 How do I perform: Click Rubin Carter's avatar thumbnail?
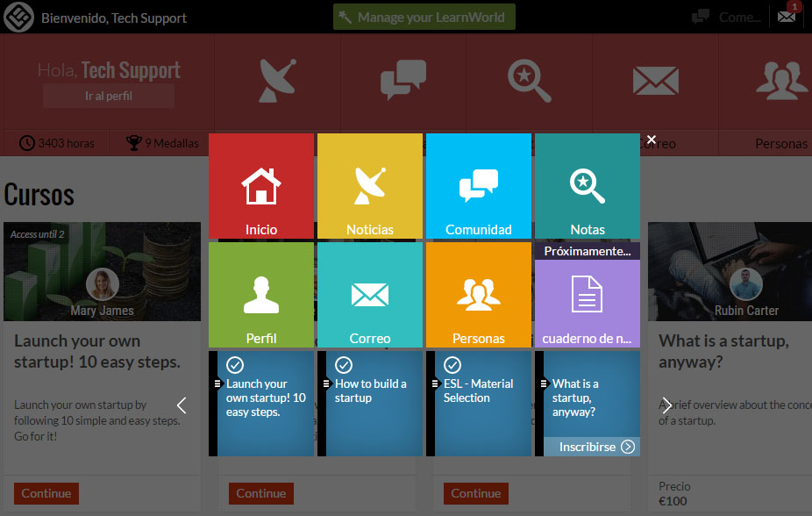tap(745, 283)
